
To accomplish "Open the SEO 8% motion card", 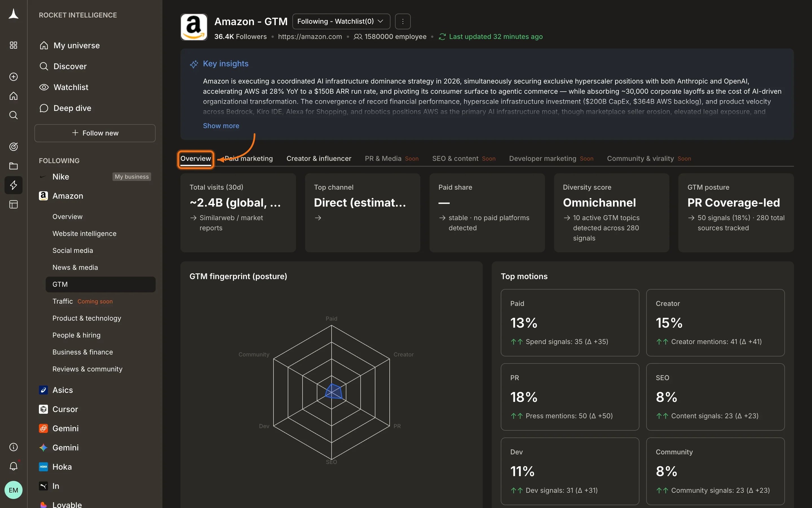I will (x=715, y=397).
